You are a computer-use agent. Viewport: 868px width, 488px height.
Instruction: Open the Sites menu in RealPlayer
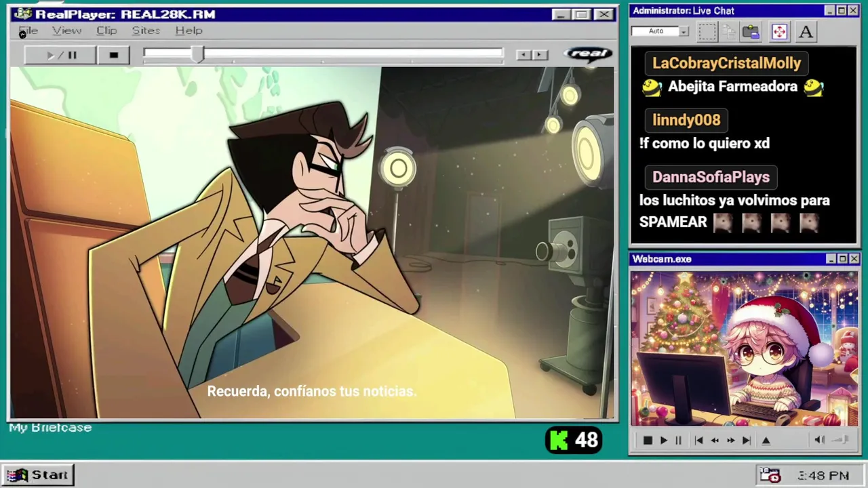pos(146,30)
